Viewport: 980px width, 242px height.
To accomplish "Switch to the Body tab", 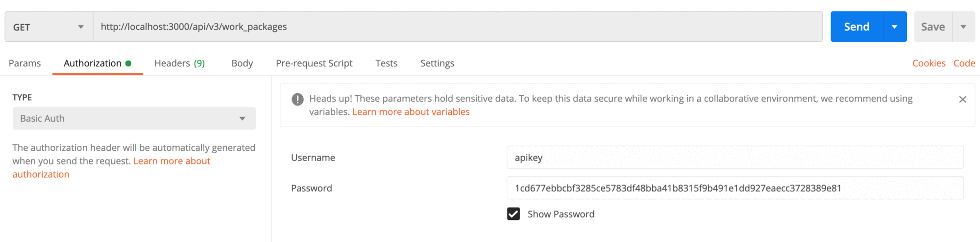I will point(242,63).
